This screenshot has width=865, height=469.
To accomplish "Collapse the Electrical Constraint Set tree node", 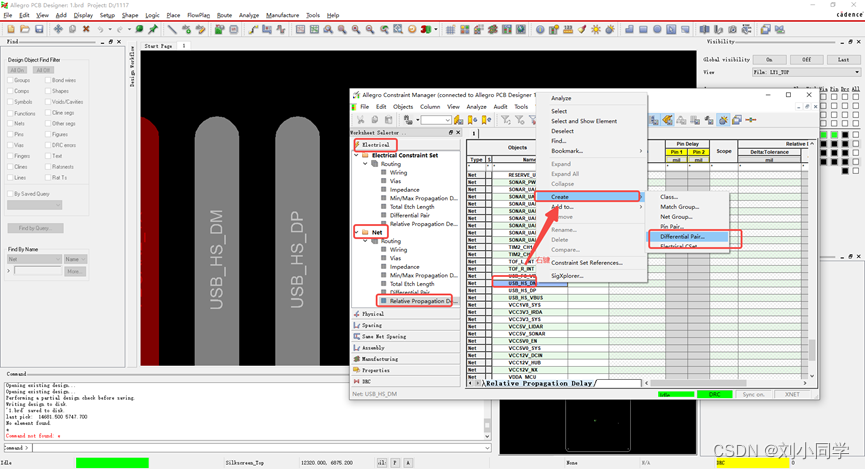I will (x=357, y=155).
